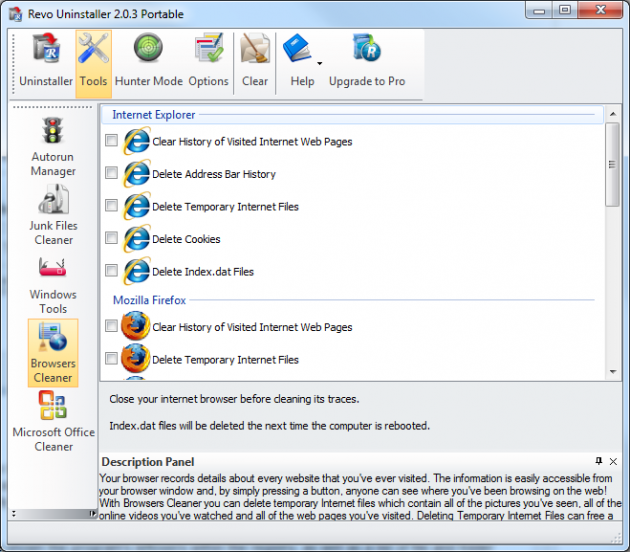Check Delete Address Bar History
Image resolution: width=630 pixels, height=552 pixels.
click(111, 173)
